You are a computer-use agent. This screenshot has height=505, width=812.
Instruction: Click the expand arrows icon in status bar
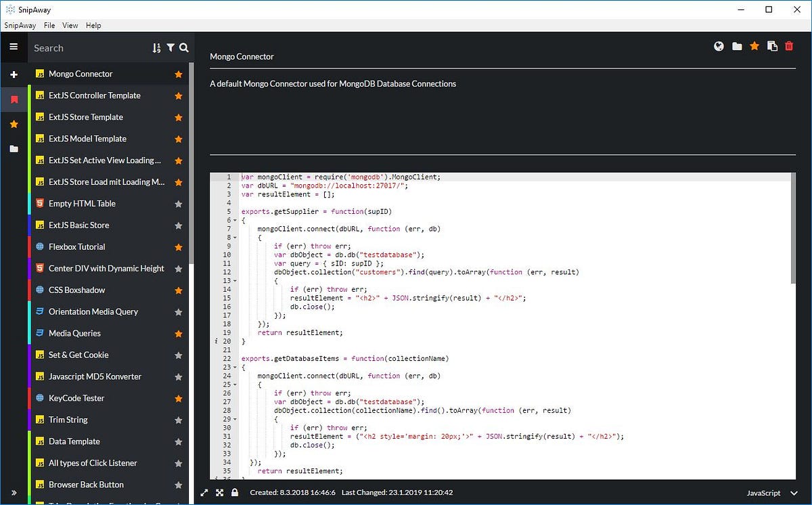pyautogui.click(x=205, y=493)
